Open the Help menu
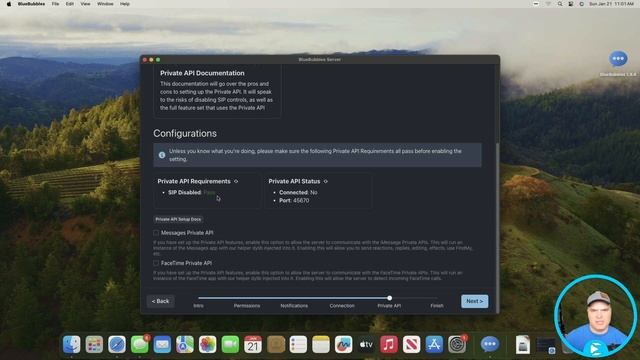This screenshot has height=360, width=640. [125, 4]
